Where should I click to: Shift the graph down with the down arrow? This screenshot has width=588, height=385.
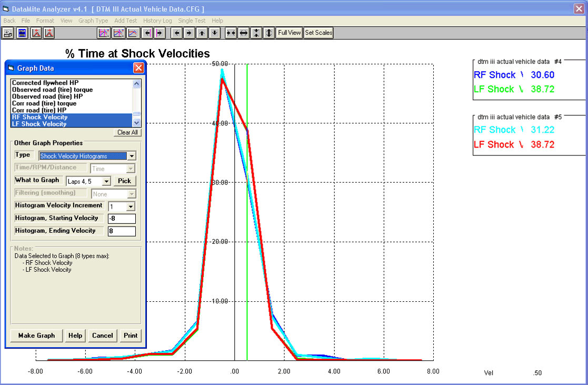point(214,33)
